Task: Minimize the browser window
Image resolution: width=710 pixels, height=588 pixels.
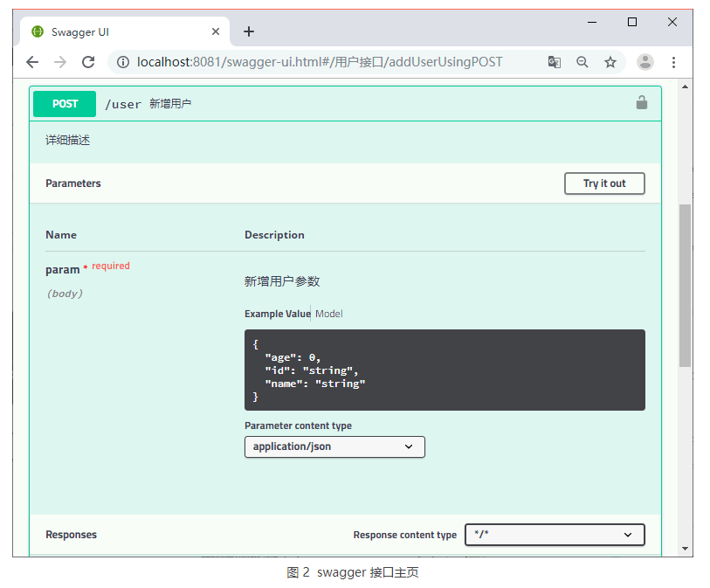Action: coord(592,22)
